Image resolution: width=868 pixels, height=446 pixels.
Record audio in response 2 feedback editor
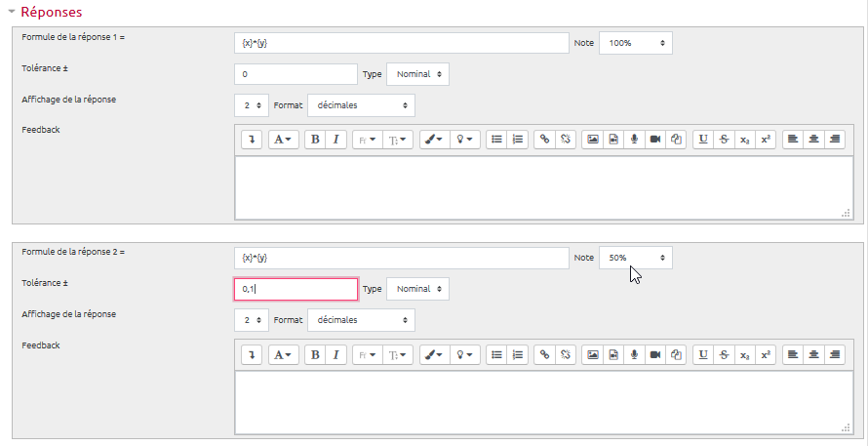(x=634, y=355)
